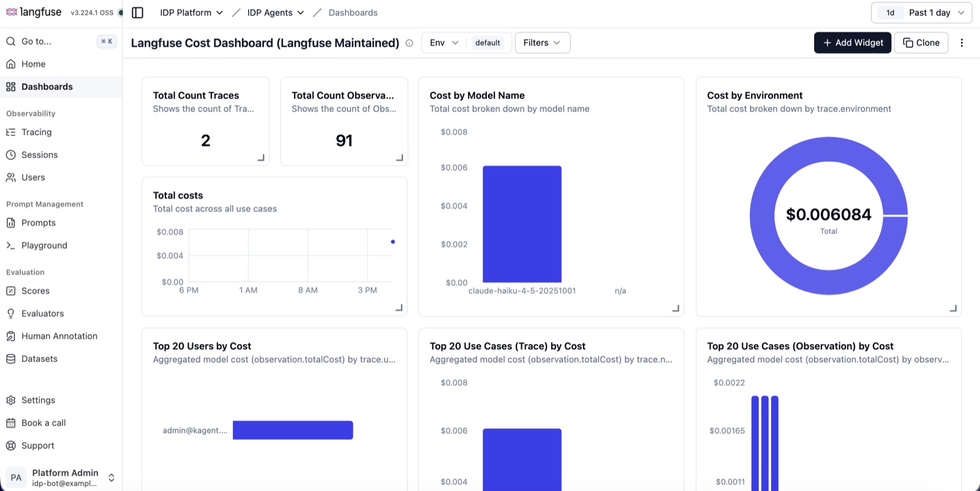Click the Dashboards breadcrumb link
The height and width of the screenshot is (491, 980).
point(353,12)
